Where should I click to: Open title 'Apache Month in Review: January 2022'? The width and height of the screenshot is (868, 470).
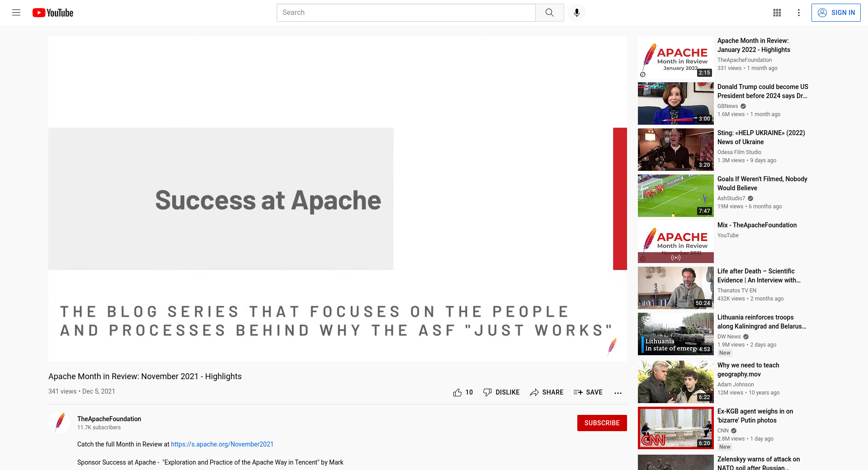click(x=754, y=45)
